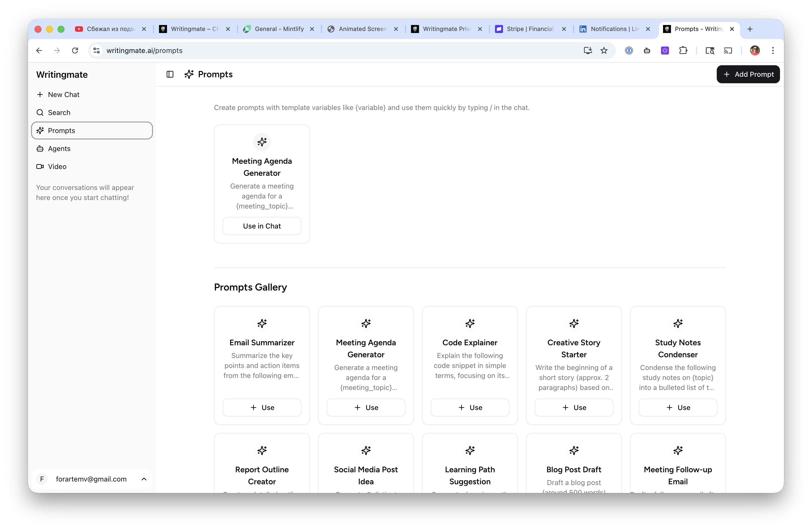Click the sparkle icon on Report Outline Creator card

pyautogui.click(x=262, y=450)
